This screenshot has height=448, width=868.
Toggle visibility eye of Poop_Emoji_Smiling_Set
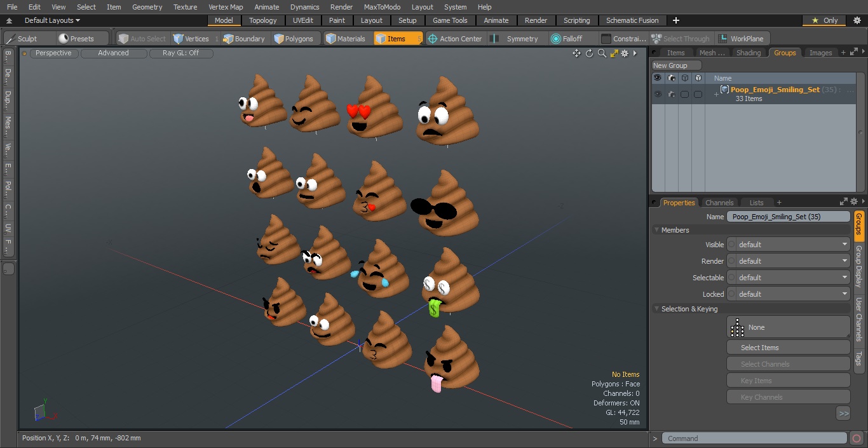[x=658, y=94]
